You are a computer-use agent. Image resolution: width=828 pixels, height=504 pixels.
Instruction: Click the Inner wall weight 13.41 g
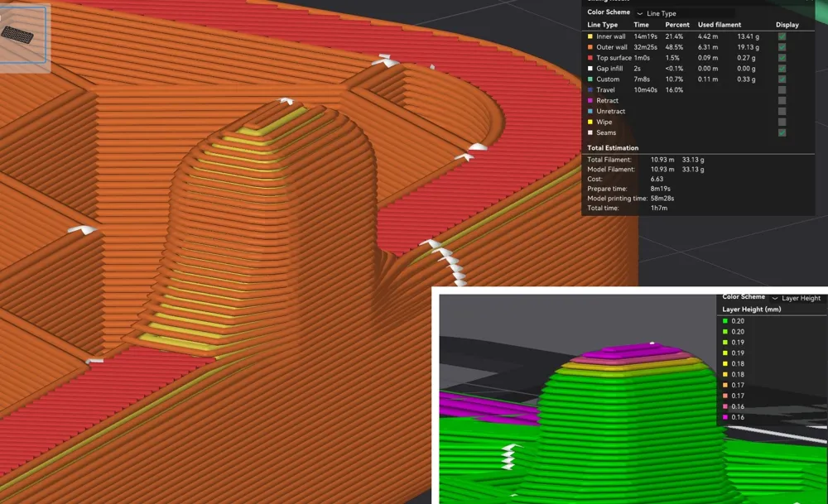click(x=749, y=36)
